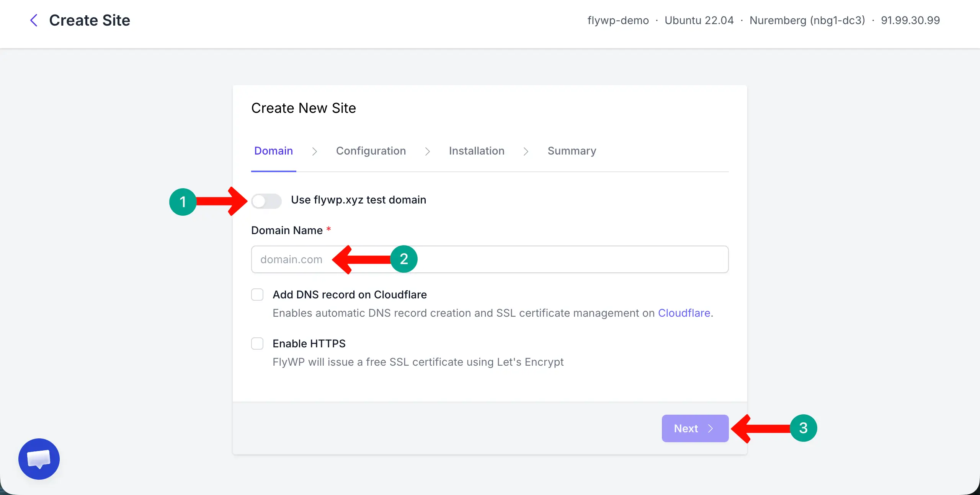The height and width of the screenshot is (495, 980).
Task: Focus the Domain Name input field
Action: (x=490, y=259)
